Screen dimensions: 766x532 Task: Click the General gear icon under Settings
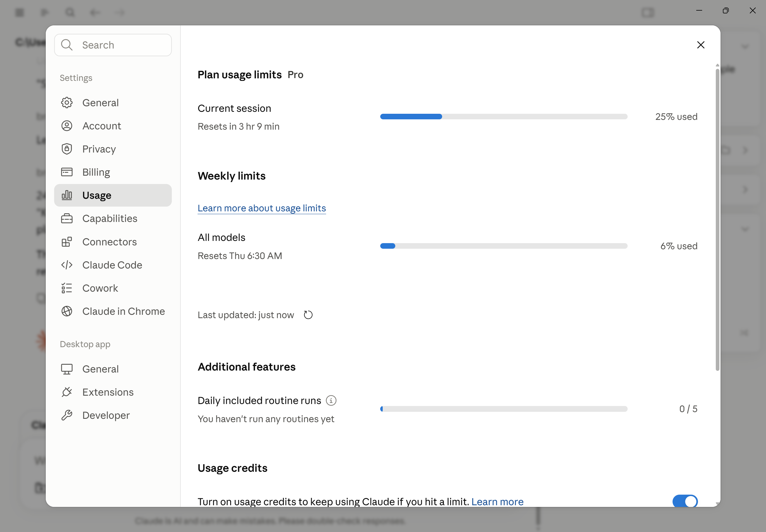(67, 103)
